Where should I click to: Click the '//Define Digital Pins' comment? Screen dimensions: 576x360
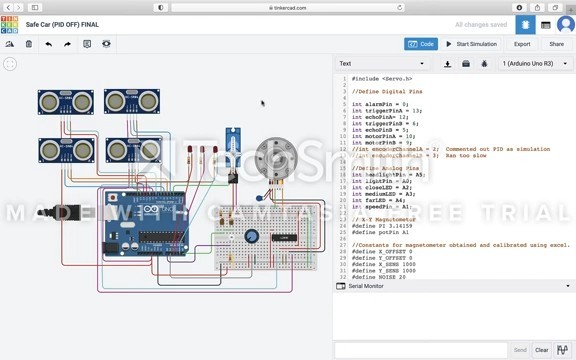(387, 91)
